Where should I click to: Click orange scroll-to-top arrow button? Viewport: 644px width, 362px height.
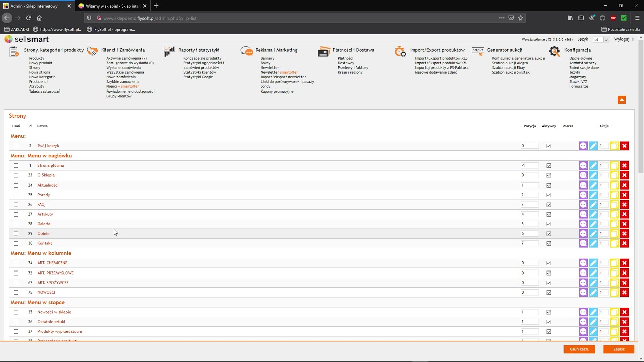tap(622, 100)
